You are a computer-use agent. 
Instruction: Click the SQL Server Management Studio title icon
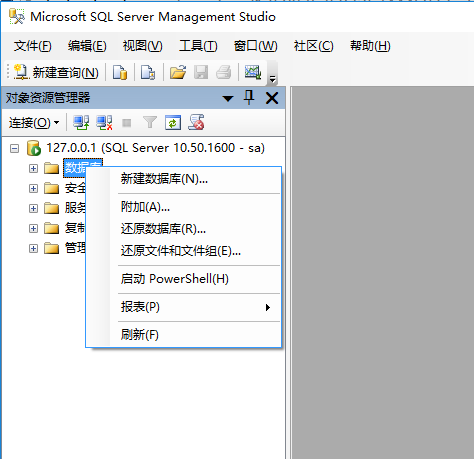(17, 16)
